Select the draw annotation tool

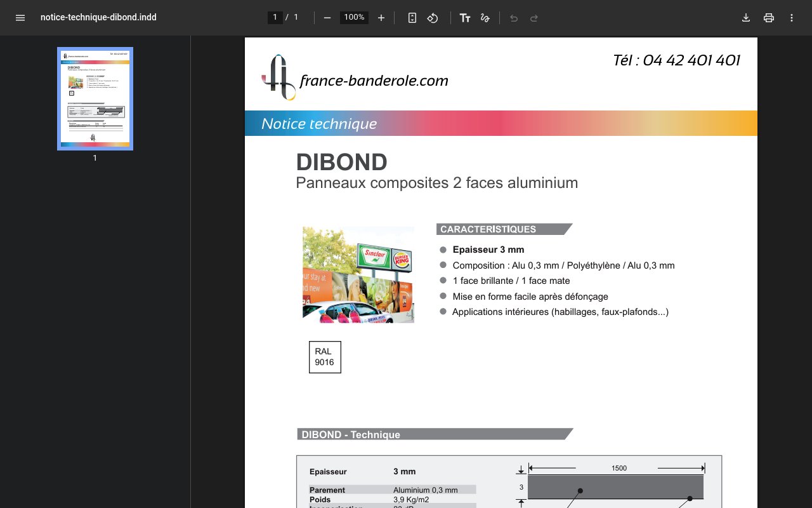point(485,18)
